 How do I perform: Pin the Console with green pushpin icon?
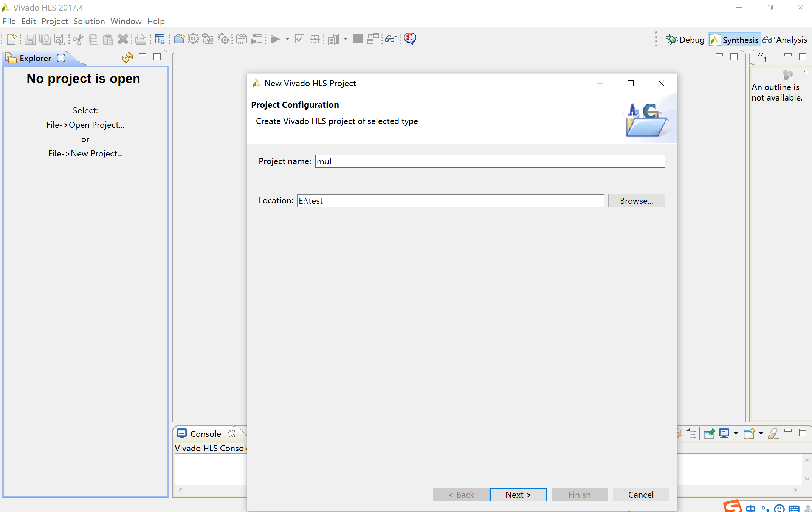click(x=710, y=433)
